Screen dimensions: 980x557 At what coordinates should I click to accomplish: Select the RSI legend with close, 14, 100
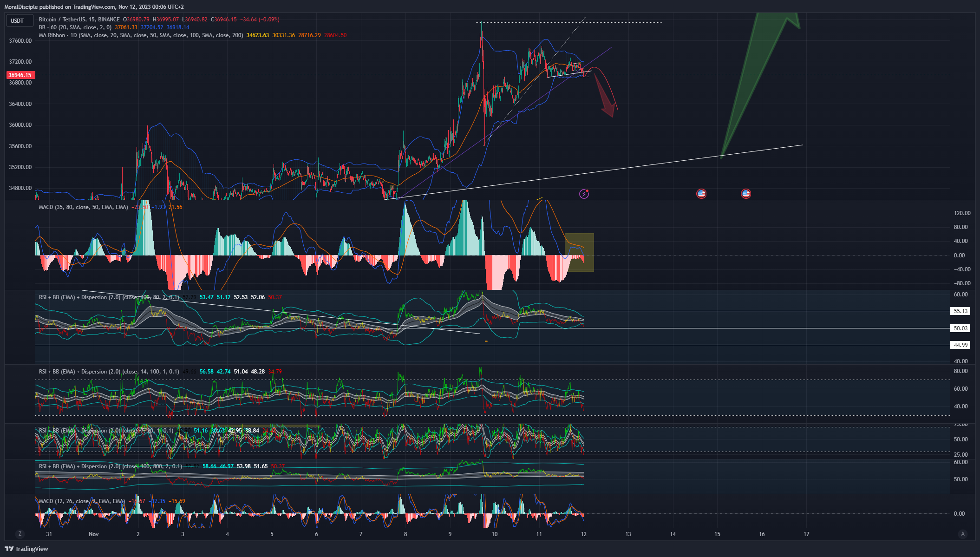tap(109, 372)
